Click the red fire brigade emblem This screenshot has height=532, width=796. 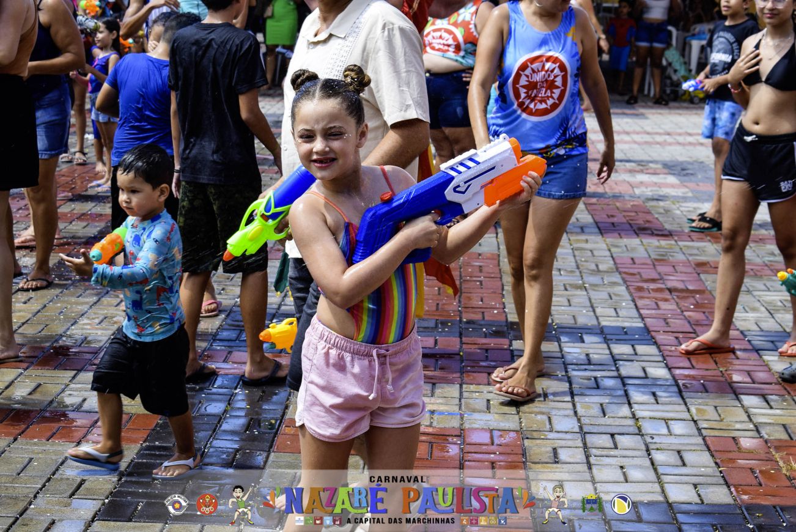point(207,504)
